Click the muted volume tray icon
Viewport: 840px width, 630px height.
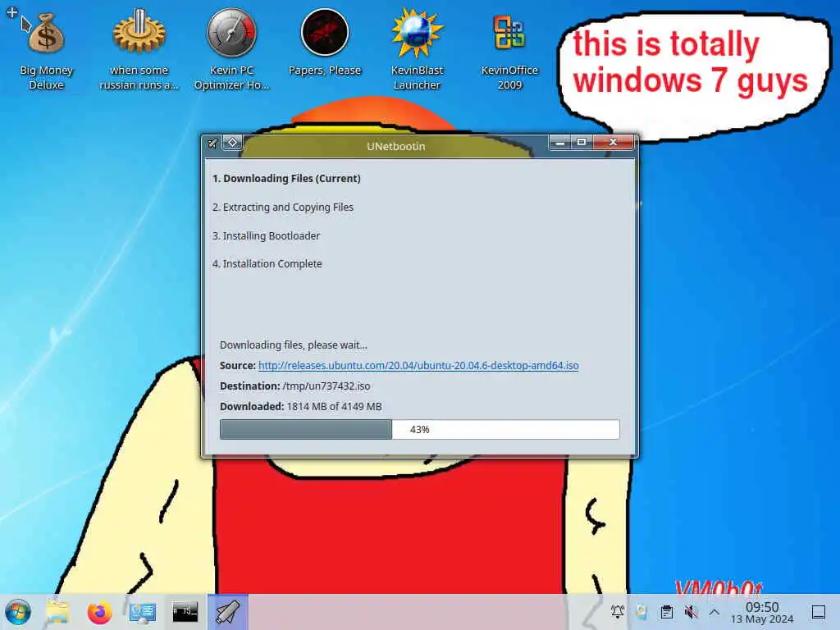[x=691, y=612]
